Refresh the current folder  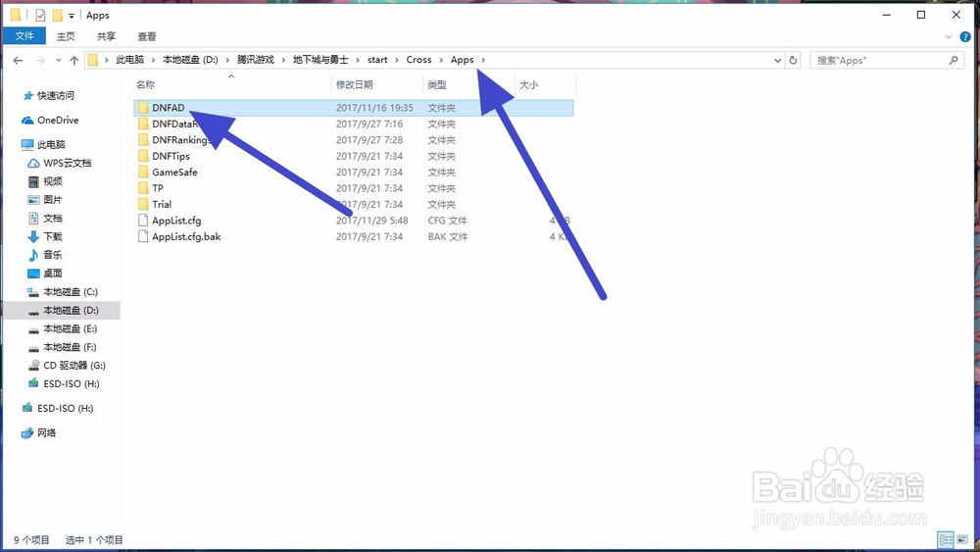point(793,60)
